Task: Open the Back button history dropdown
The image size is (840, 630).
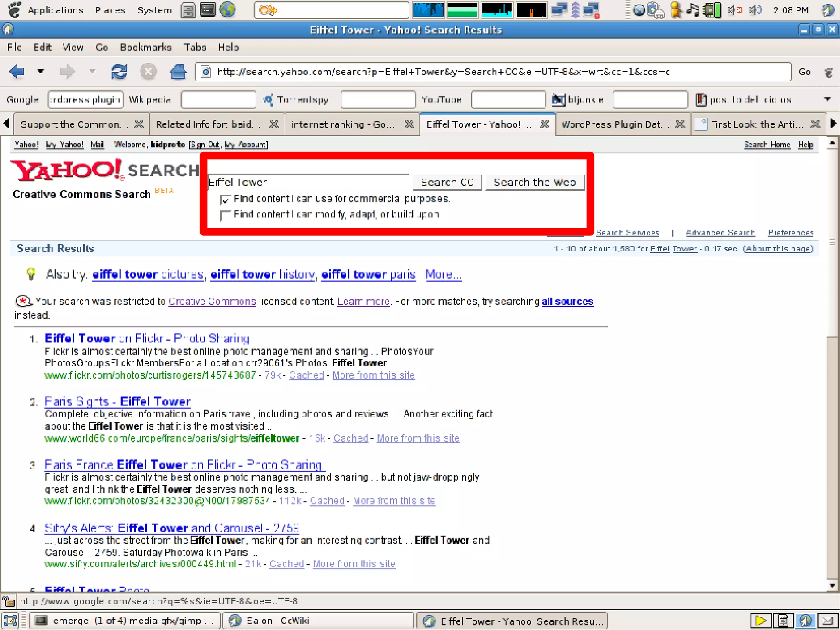Action: tap(41, 71)
